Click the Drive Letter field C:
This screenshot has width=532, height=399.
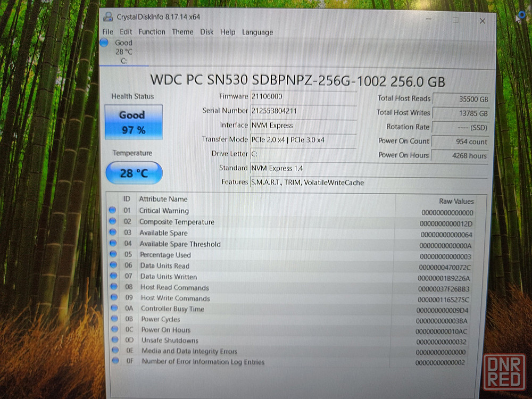click(x=303, y=154)
